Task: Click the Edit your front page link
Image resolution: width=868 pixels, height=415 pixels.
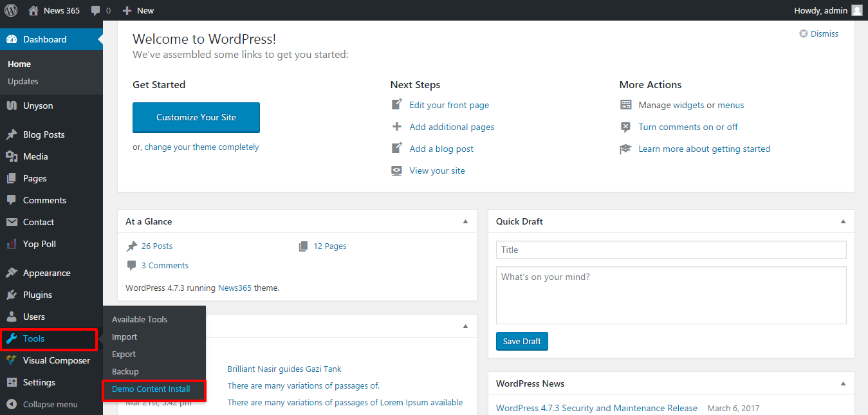Action: click(449, 105)
